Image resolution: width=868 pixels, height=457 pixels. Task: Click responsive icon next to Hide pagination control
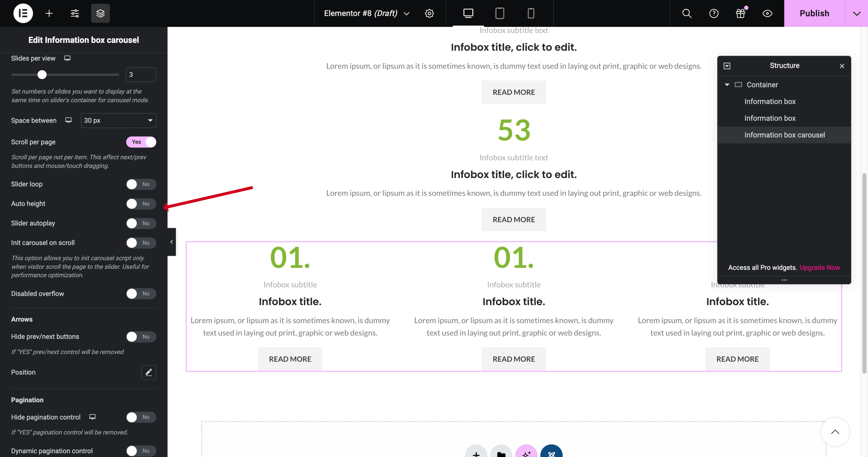(x=92, y=417)
